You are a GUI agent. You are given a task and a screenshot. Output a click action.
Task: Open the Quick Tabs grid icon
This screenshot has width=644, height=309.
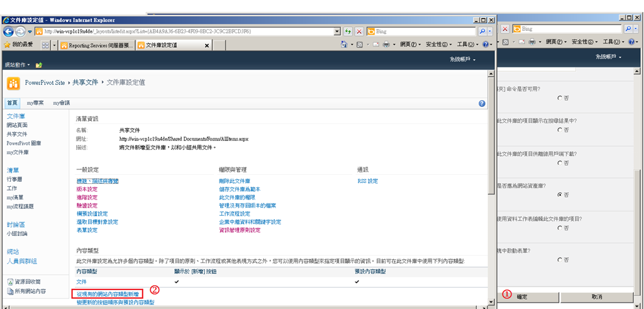coord(45,45)
